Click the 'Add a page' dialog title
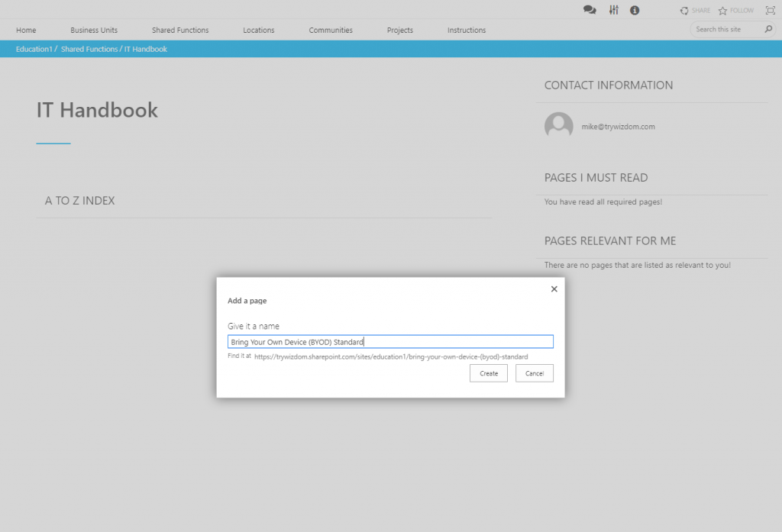This screenshot has height=532, width=782. 247,301
